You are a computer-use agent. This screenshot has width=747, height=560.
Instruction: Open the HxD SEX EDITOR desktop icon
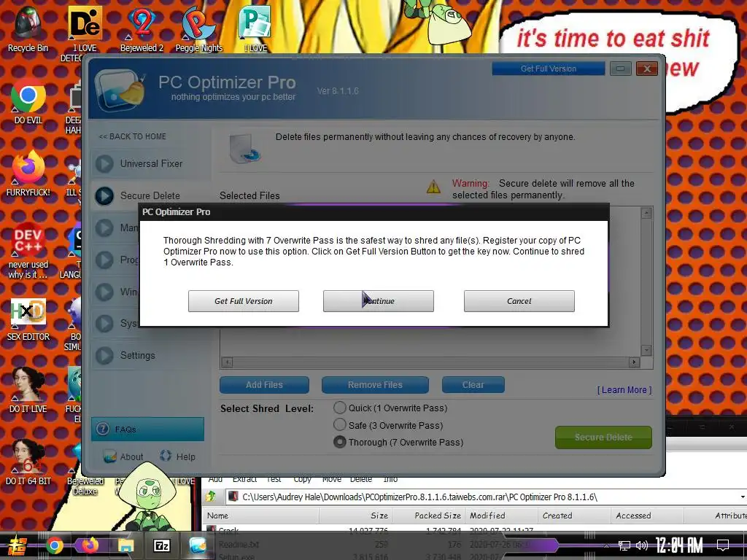click(x=28, y=320)
